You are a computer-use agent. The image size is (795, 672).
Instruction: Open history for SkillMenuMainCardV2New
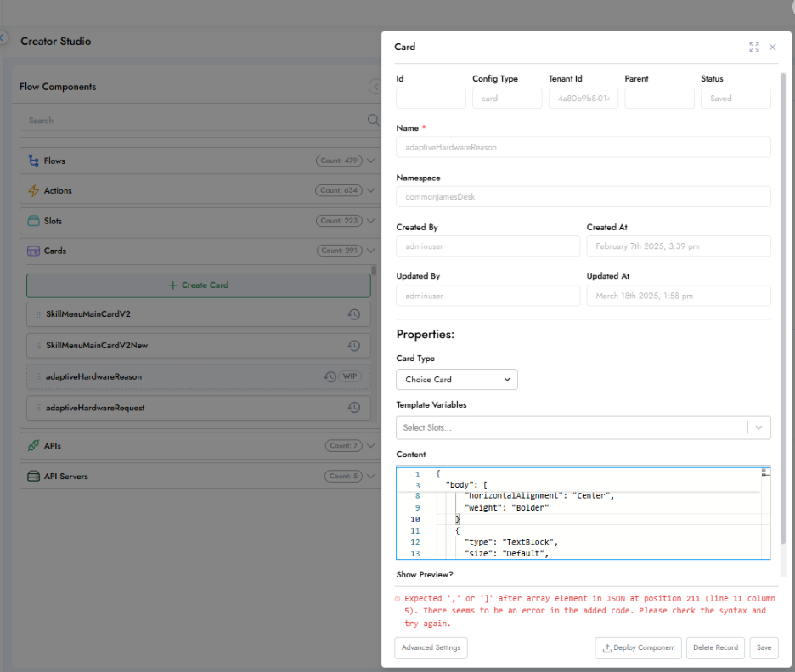[354, 346]
